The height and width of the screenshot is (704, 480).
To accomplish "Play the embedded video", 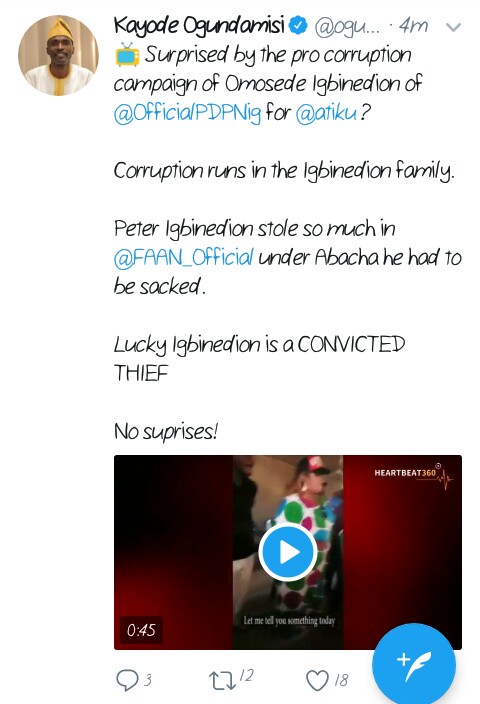I will tap(288, 552).
